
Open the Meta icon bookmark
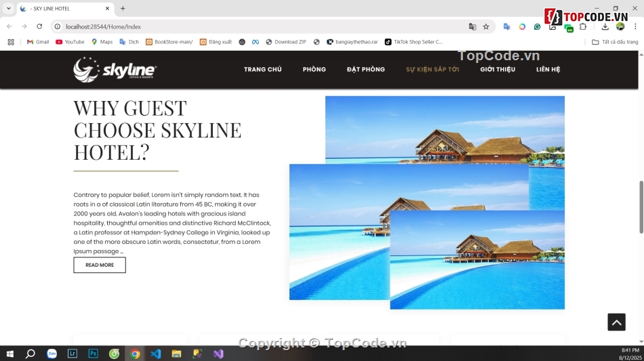[x=256, y=42]
